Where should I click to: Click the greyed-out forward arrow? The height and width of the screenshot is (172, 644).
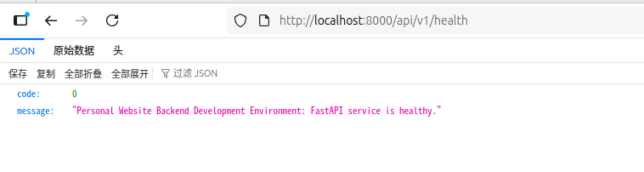(81, 20)
